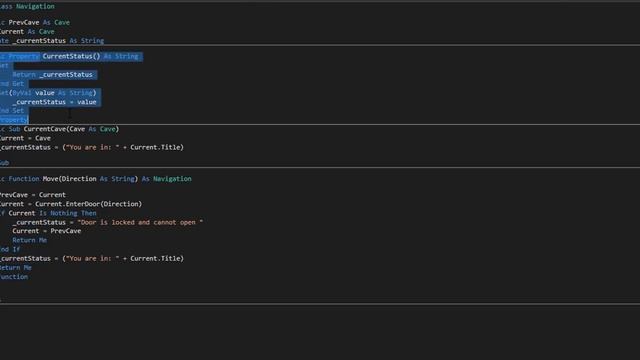Click the 'Door is locked and cannot open' string
Viewport: 640px width, 360px height.
(x=140, y=222)
